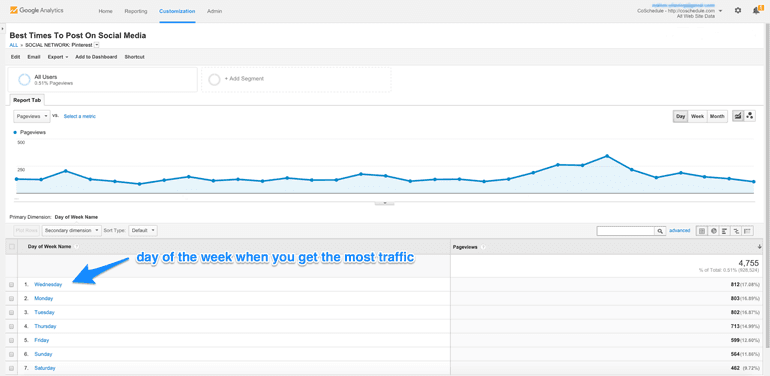The image size is (770, 376).
Task: Click the + Add Segment box
Action: tap(296, 80)
